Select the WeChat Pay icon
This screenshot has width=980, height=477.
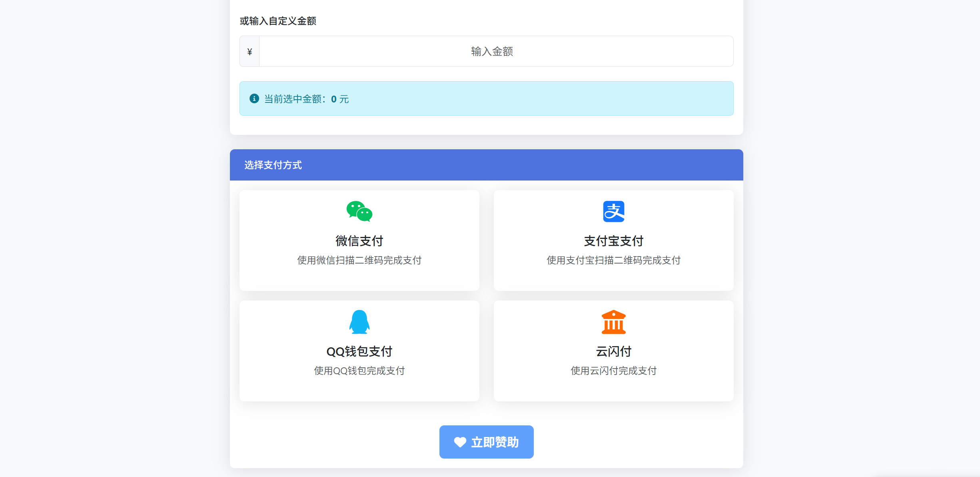[359, 211]
